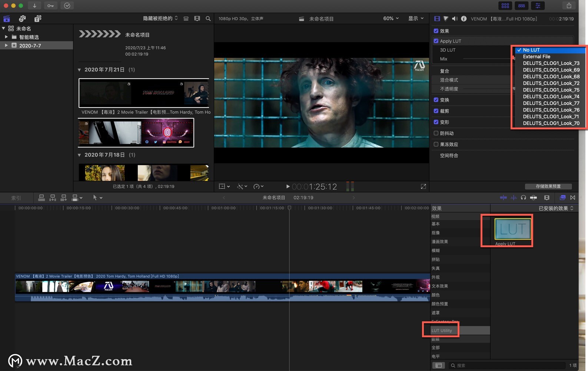Click the timeline index label
Viewport: 588px width, 371px height.
pos(16,198)
